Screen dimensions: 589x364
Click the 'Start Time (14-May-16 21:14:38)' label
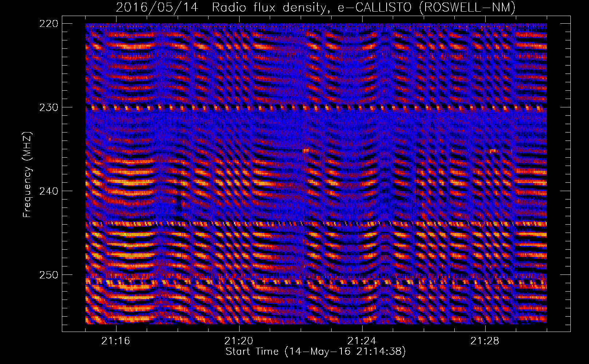(316, 352)
